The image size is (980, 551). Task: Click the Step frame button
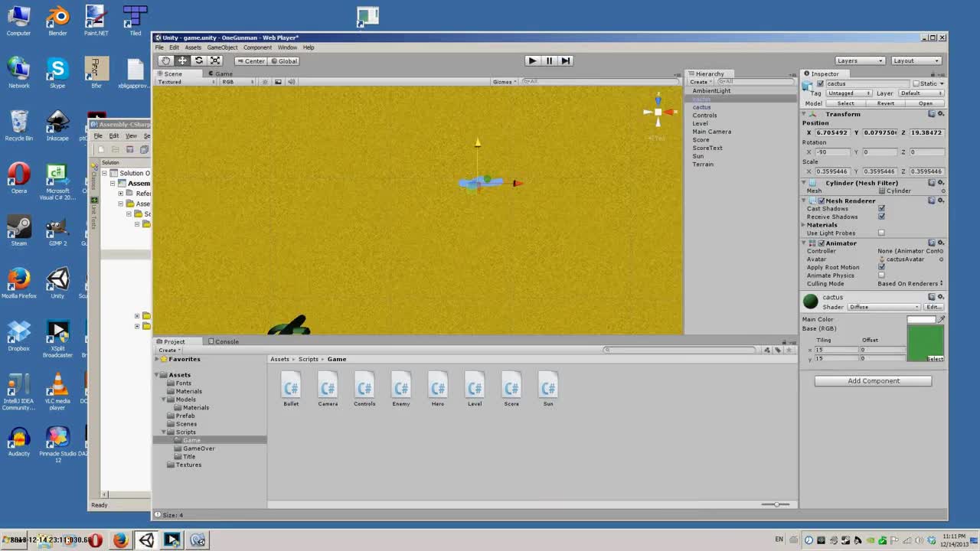(565, 60)
